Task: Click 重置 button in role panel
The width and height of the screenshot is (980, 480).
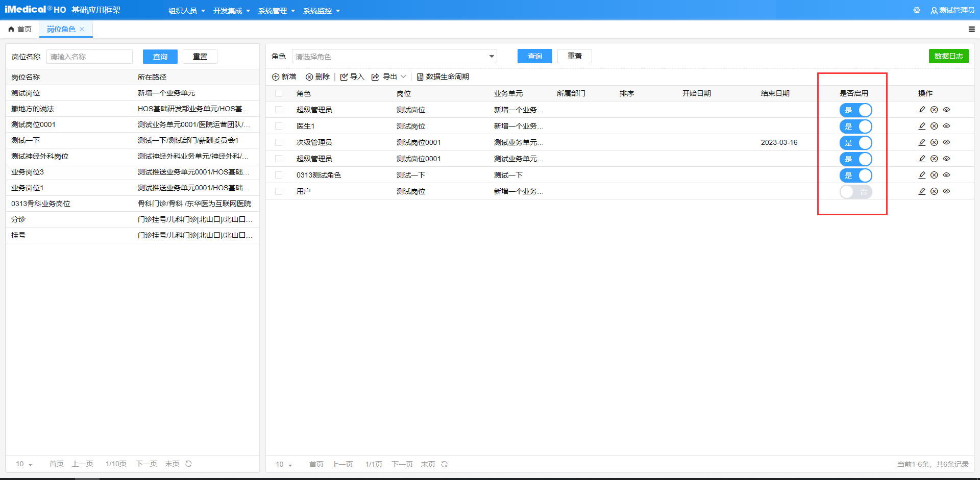Action: tap(575, 56)
